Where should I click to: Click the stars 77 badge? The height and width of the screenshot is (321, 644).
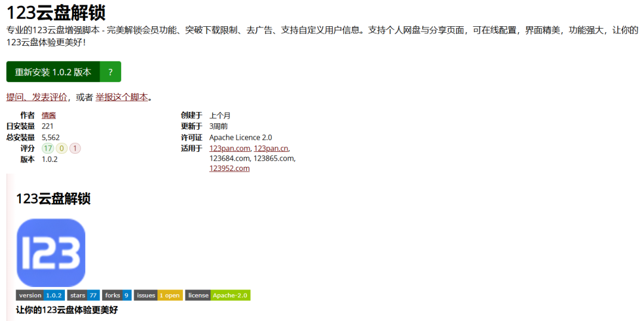click(x=83, y=295)
